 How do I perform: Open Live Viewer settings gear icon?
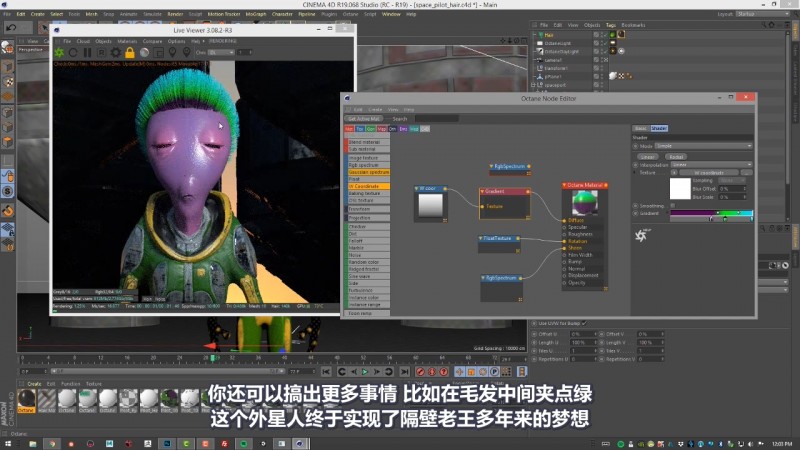point(116,53)
